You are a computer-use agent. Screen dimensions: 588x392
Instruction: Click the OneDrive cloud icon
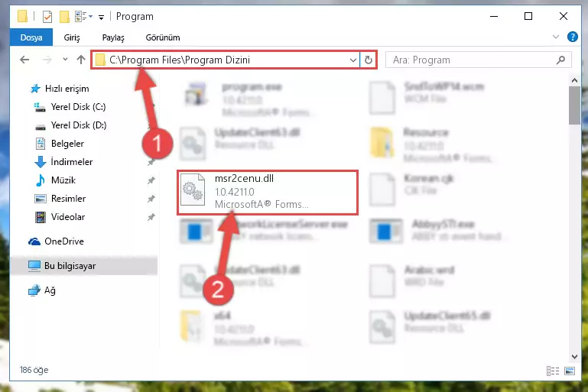(34, 241)
